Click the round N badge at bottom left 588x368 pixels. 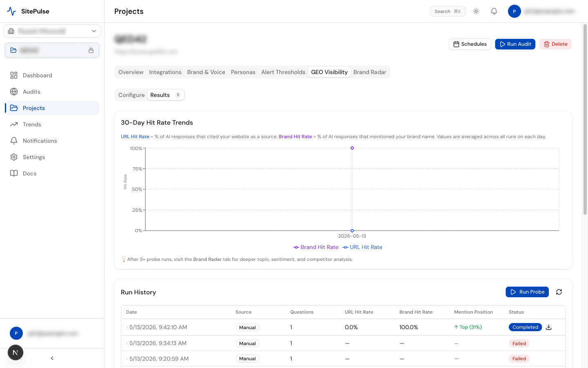(x=16, y=352)
